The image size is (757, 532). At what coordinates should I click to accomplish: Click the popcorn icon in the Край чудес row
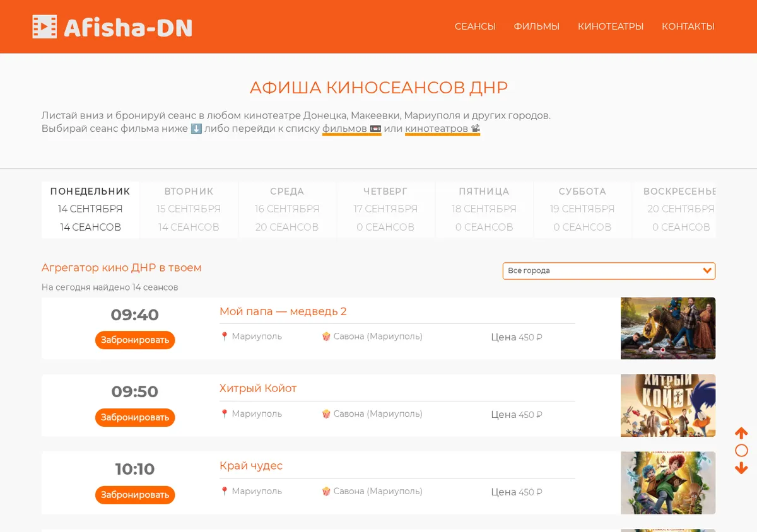pos(326,491)
